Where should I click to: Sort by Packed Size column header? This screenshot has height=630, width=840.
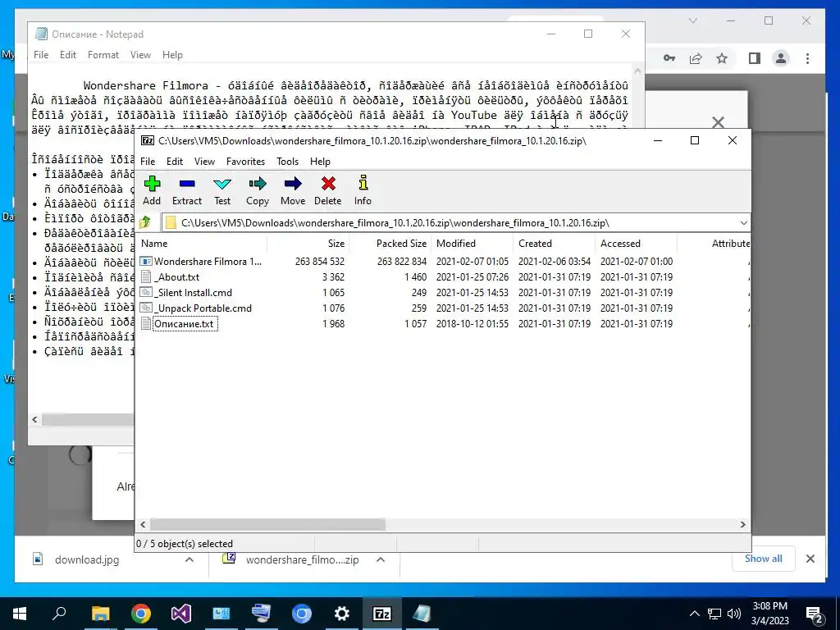tap(390, 243)
